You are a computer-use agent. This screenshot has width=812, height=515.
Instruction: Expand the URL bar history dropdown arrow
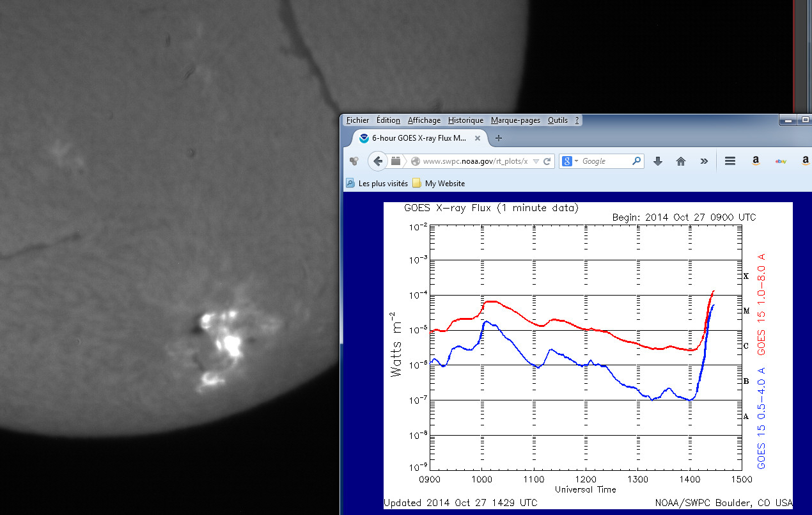(x=536, y=161)
